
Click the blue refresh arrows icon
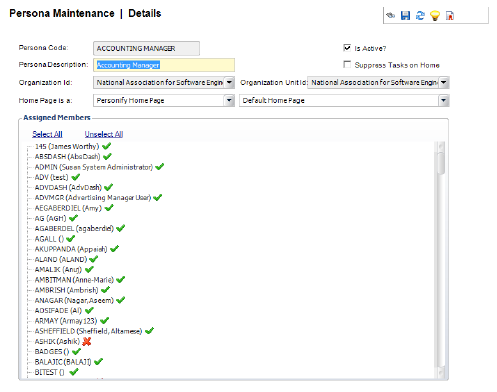tap(420, 15)
